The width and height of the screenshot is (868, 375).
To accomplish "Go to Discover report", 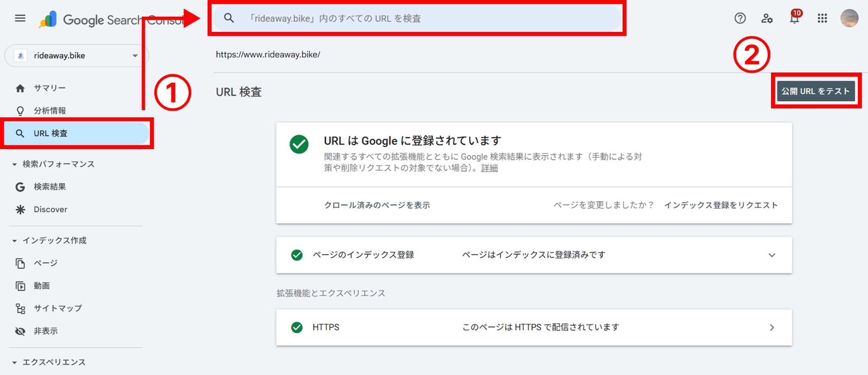I will pos(50,209).
